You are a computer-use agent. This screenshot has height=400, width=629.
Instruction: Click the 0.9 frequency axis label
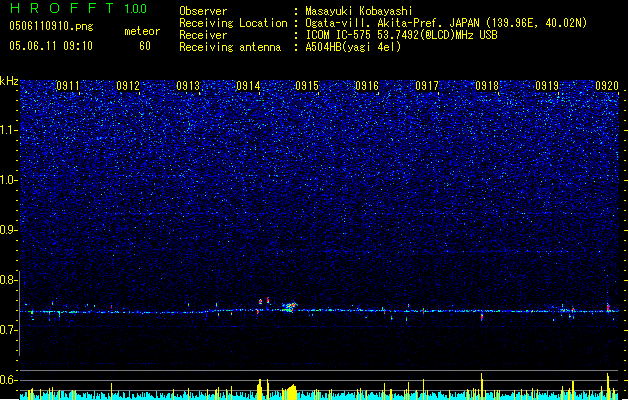click(x=8, y=230)
